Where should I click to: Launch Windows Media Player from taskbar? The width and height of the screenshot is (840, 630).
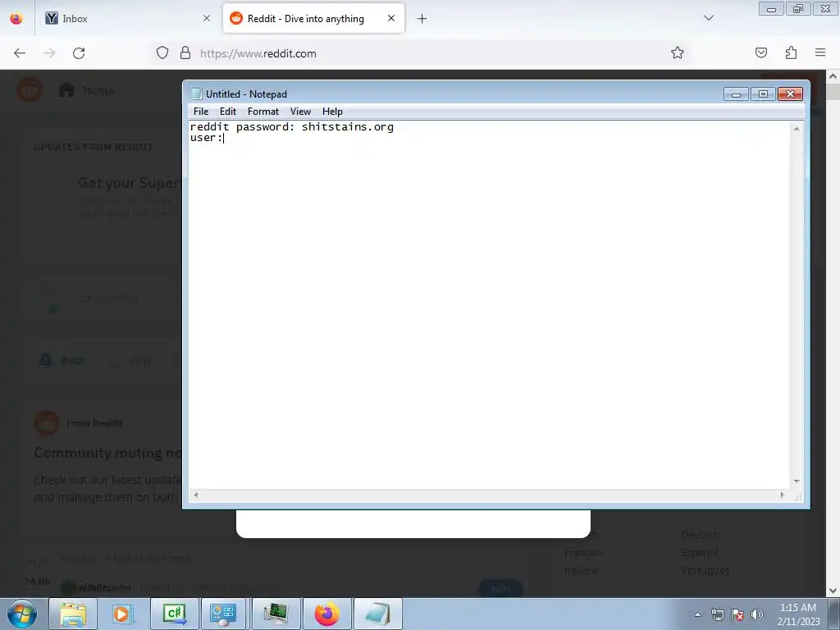coord(123,614)
